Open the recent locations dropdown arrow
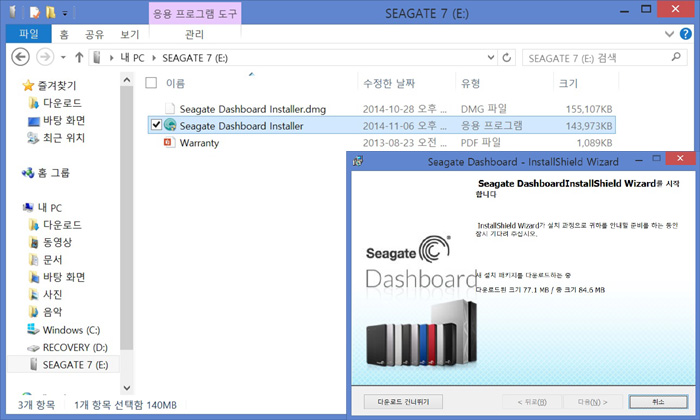Viewport: 700px width, 420px height. tap(63, 57)
